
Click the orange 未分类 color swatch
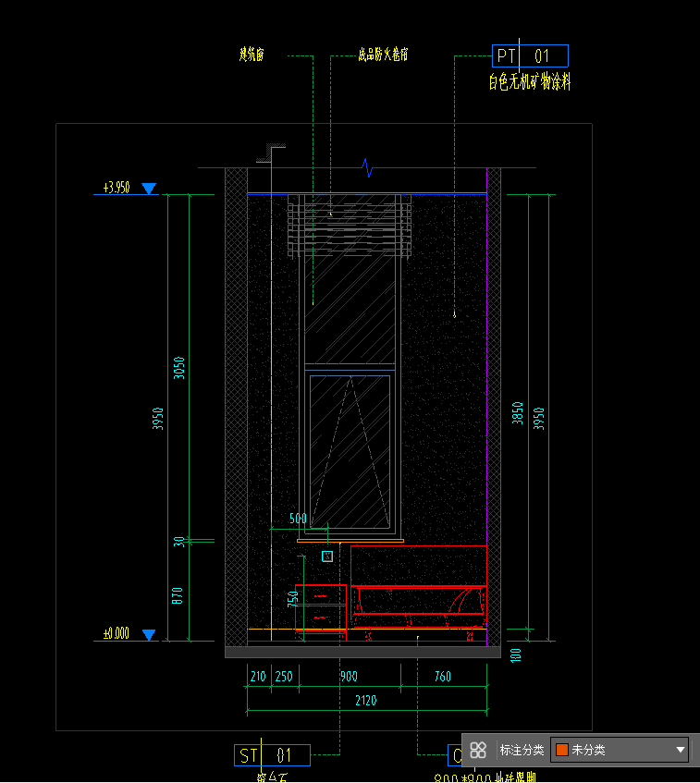pos(562,750)
